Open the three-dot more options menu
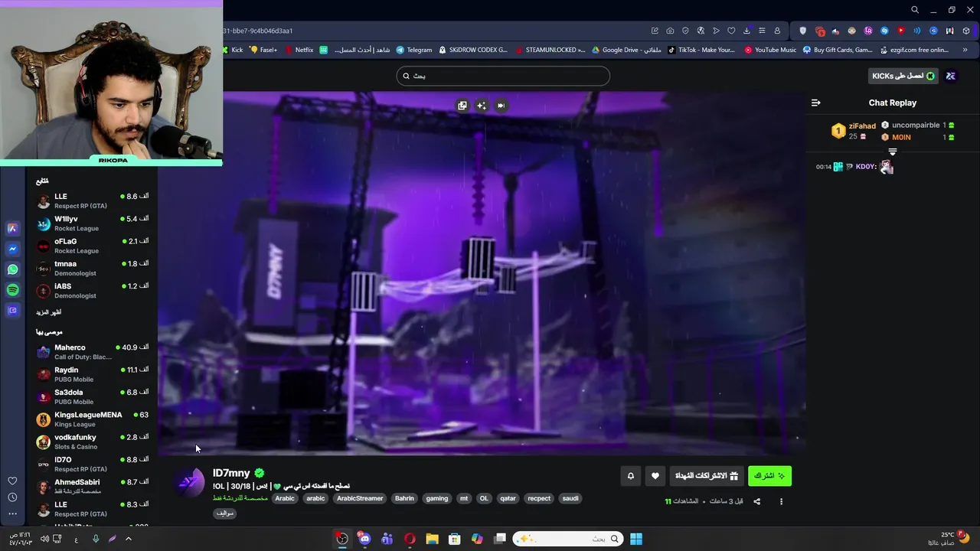The image size is (980, 551). 781,501
